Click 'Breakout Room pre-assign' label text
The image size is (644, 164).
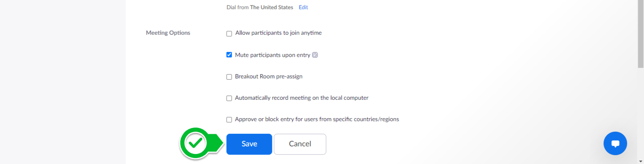coord(269,76)
